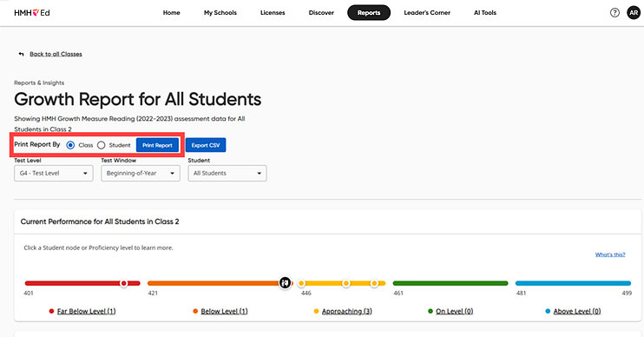644x337 pixels.
Task: Open the Discover tab
Action: 321,13
